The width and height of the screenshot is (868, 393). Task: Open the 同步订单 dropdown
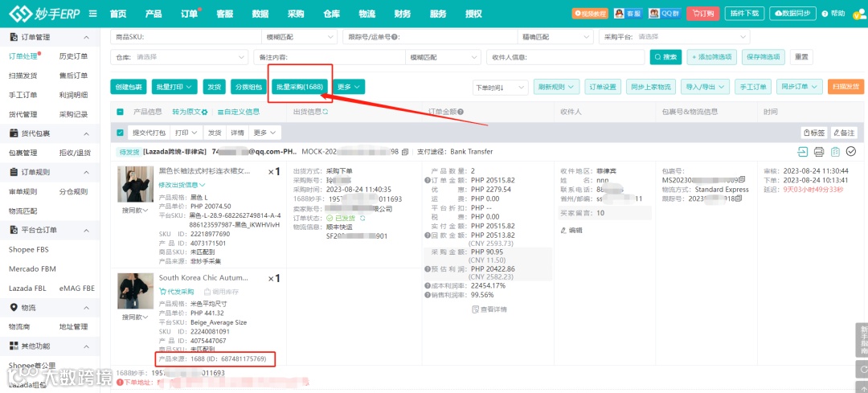click(x=800, y=87)
